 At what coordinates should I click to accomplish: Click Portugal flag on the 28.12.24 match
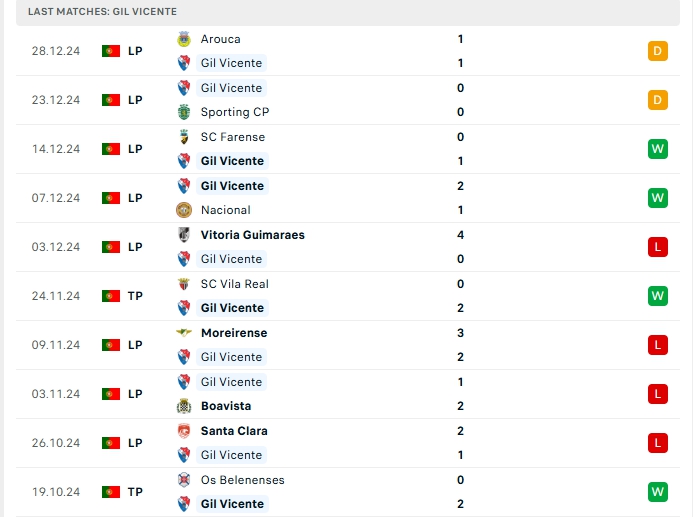(110, 51)
